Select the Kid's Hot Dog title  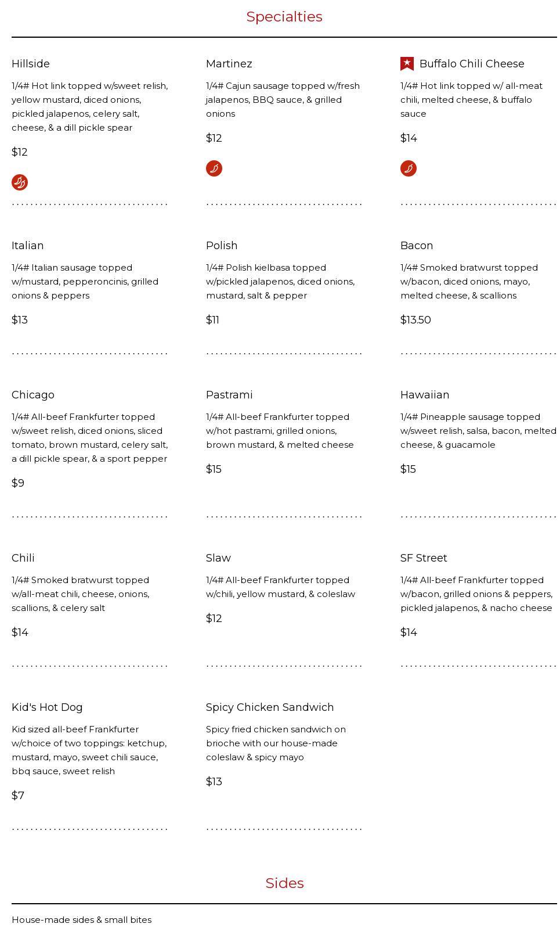tap(47, 707)
